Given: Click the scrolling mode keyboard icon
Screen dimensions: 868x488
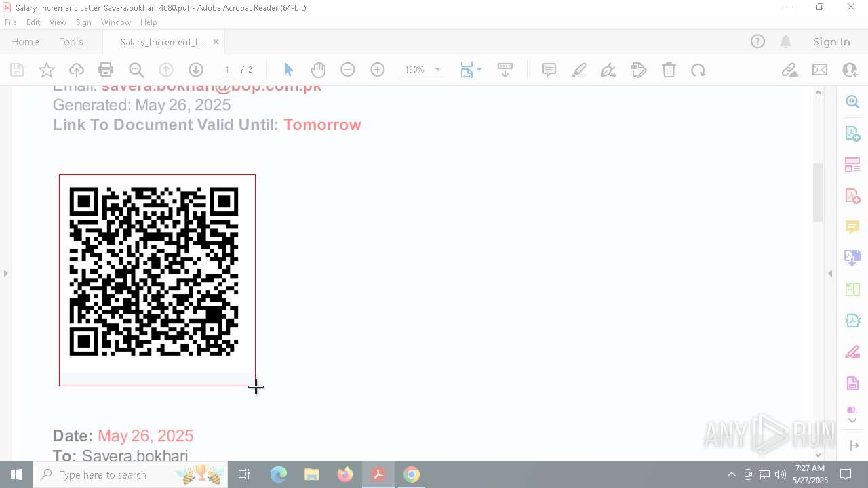Looking at the screenshot, I should pyautogui.click(x=505, y=70).
